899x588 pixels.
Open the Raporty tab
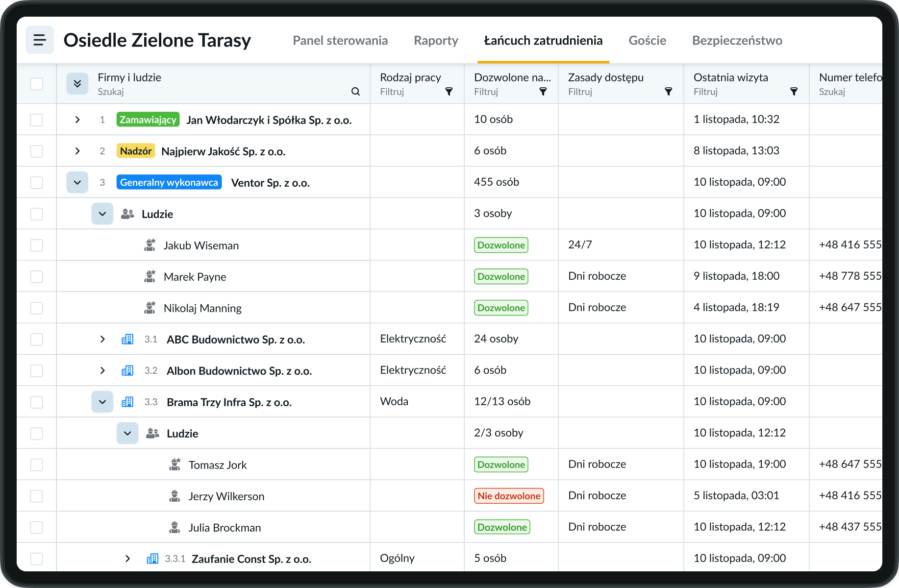click(436, 40)
